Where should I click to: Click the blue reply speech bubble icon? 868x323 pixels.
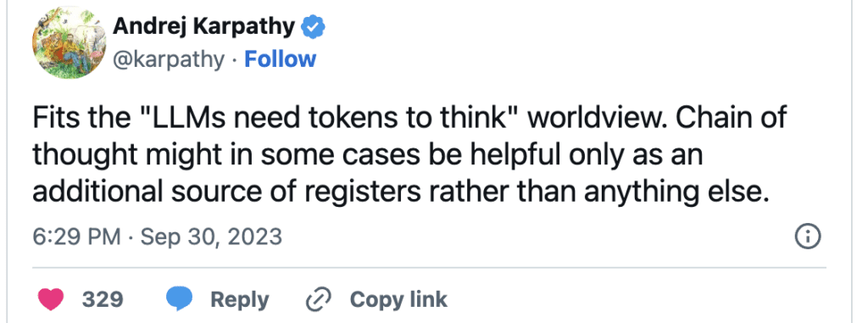(180, 300)
